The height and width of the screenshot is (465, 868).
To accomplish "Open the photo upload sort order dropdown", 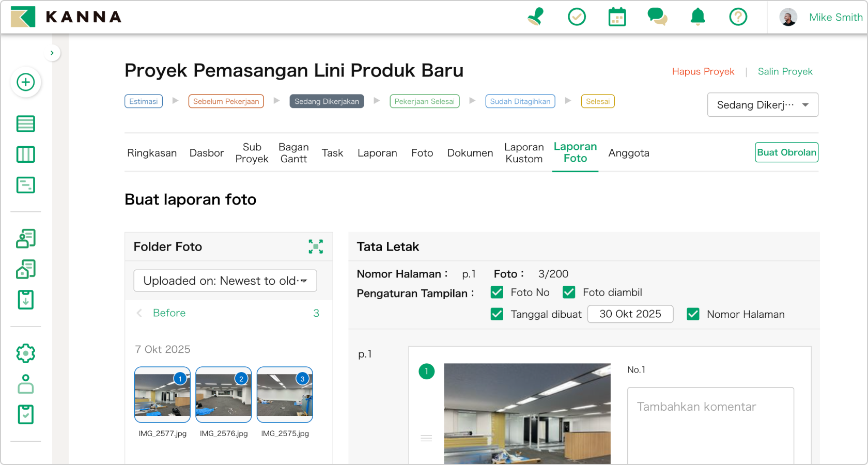I will (225, 281).
